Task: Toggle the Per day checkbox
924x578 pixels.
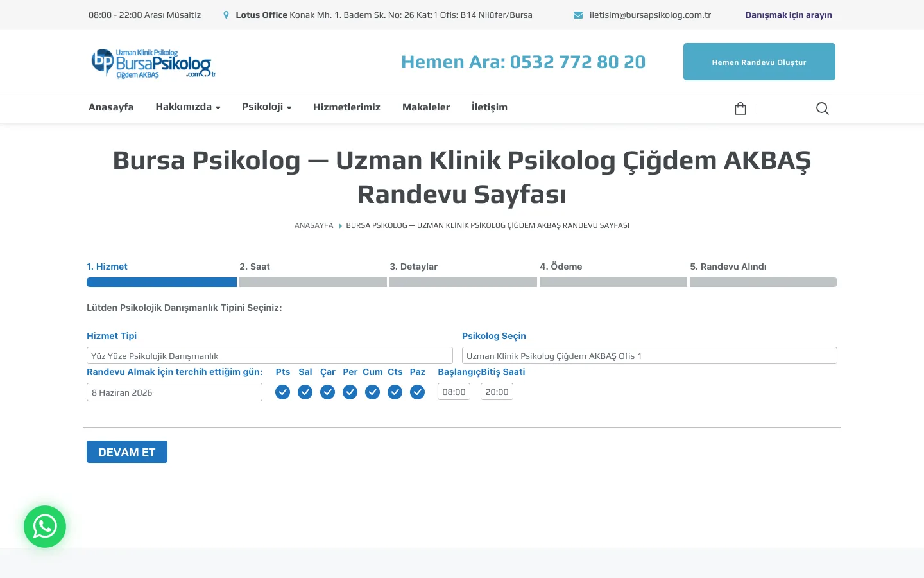Action: (350, 392)
